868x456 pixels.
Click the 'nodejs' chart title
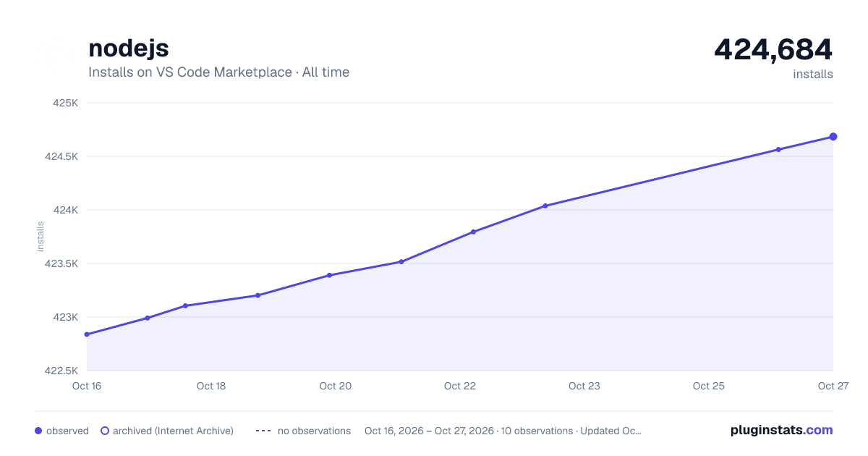[129, 48]
